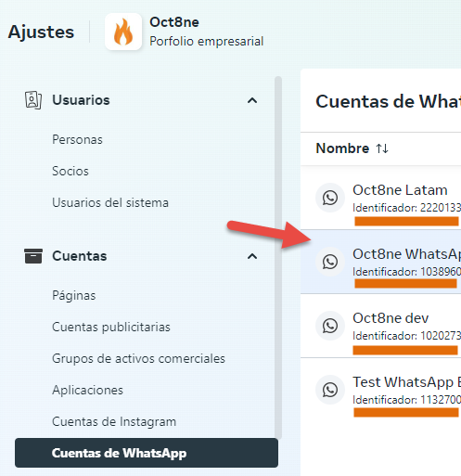
Task: Click WhatsApp icon beside Test WhatsApp account
Action: (330, 390)
